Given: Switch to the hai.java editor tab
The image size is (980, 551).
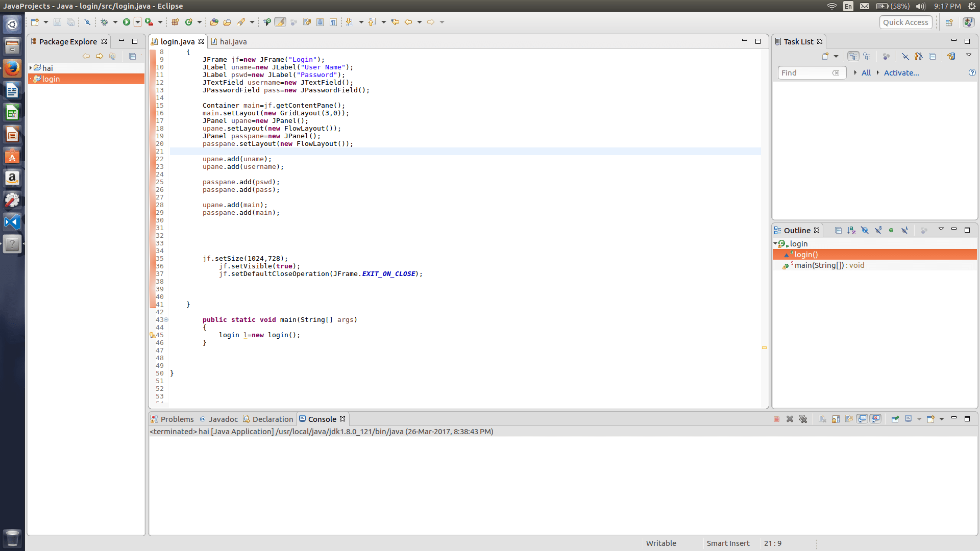Looking at the screenshot, I should [x=232, y=41].
